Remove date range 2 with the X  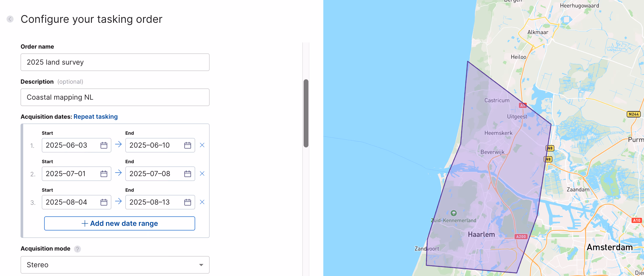point(202,173)
